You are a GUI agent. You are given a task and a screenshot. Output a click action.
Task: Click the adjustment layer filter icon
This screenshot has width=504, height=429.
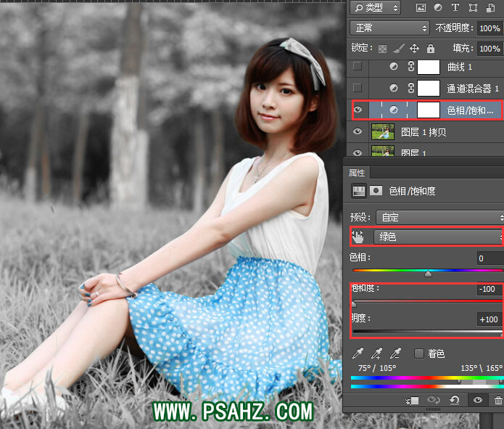click(438, 8)
